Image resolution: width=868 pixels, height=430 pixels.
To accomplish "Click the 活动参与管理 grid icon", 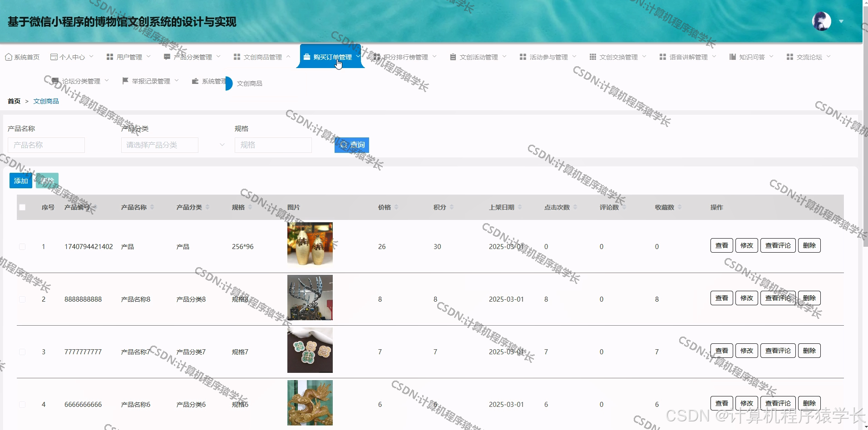I will click(523, 57).
